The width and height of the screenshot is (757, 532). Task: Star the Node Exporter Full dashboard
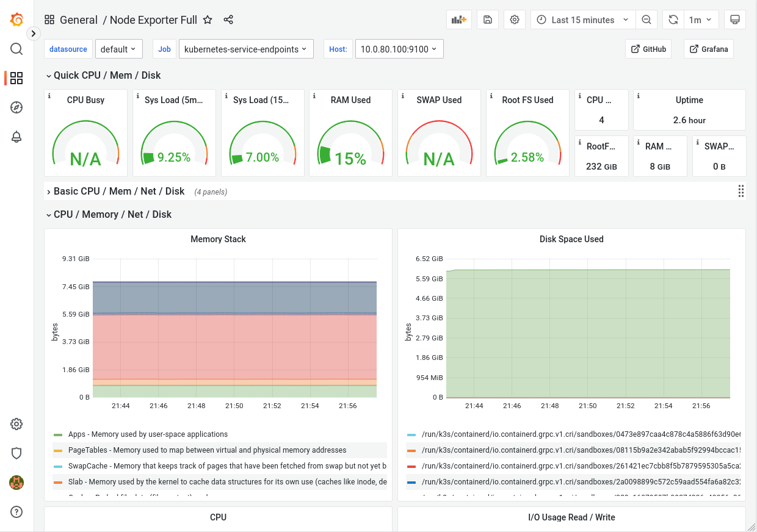(208, 20)
